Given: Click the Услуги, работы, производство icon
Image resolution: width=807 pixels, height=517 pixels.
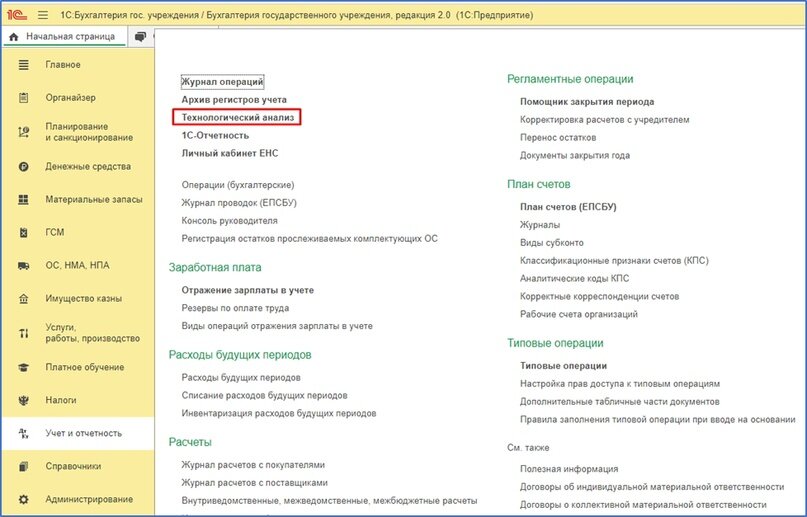Looking at the screenshot, I should tap(24, 333).
